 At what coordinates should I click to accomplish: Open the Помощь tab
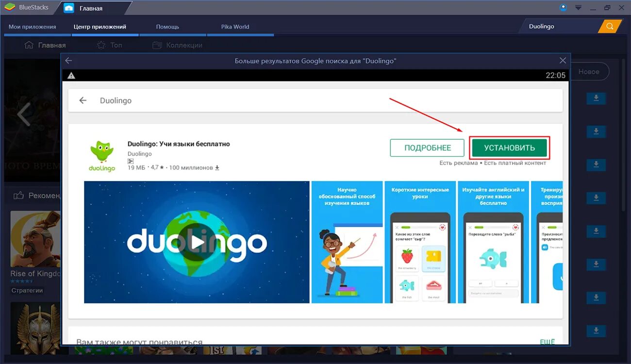(167, 27)
